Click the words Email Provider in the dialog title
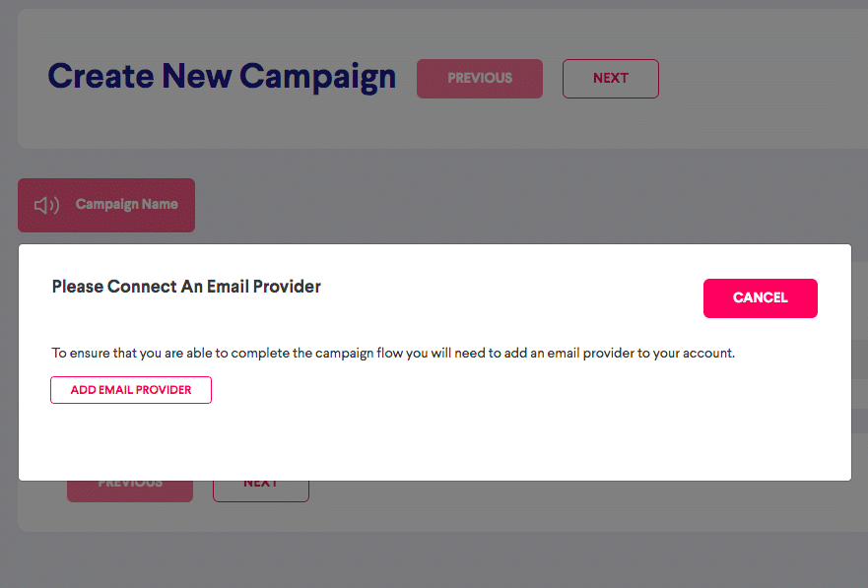Image resolution: width=868 pixels, height=588 pixels. pyautogui.click(x=263, y=287)
